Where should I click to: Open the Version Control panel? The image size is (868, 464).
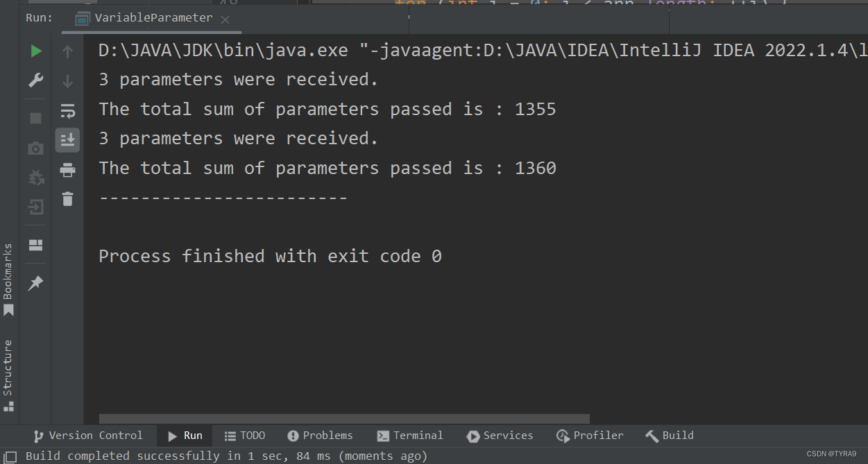click(x=88, y=435)
